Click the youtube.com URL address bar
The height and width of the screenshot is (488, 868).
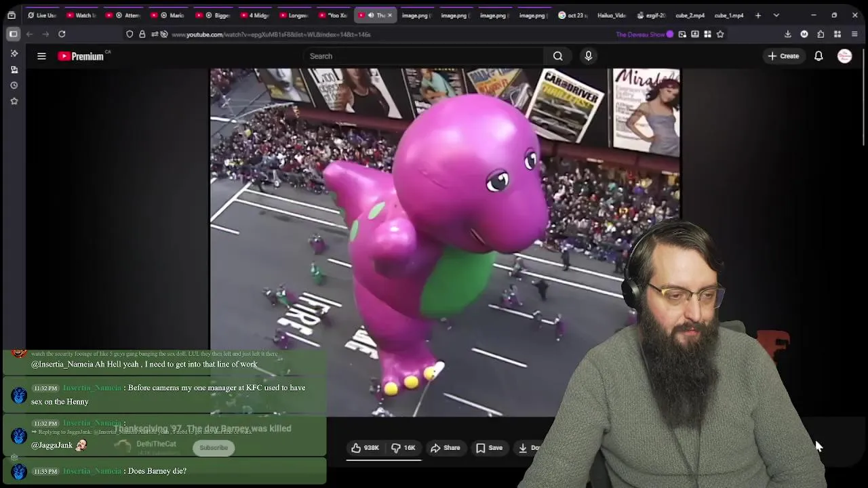[x=271, y=34]
